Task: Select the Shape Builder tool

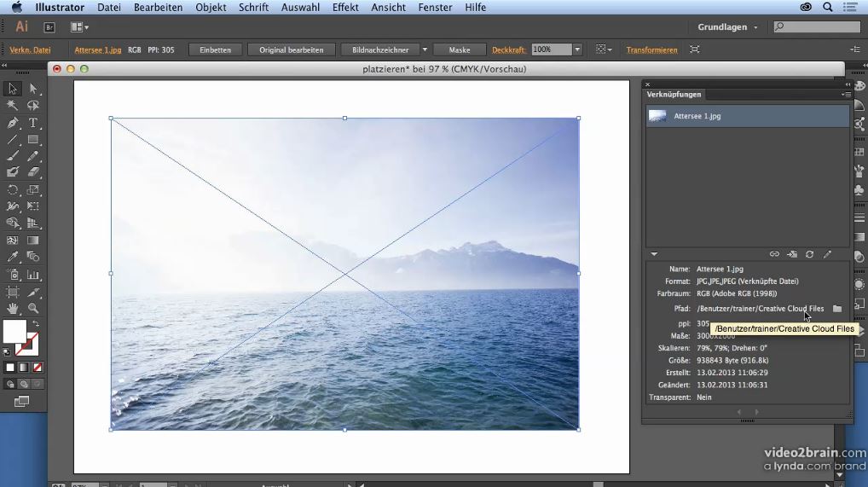Action: [x=12, y=223]
